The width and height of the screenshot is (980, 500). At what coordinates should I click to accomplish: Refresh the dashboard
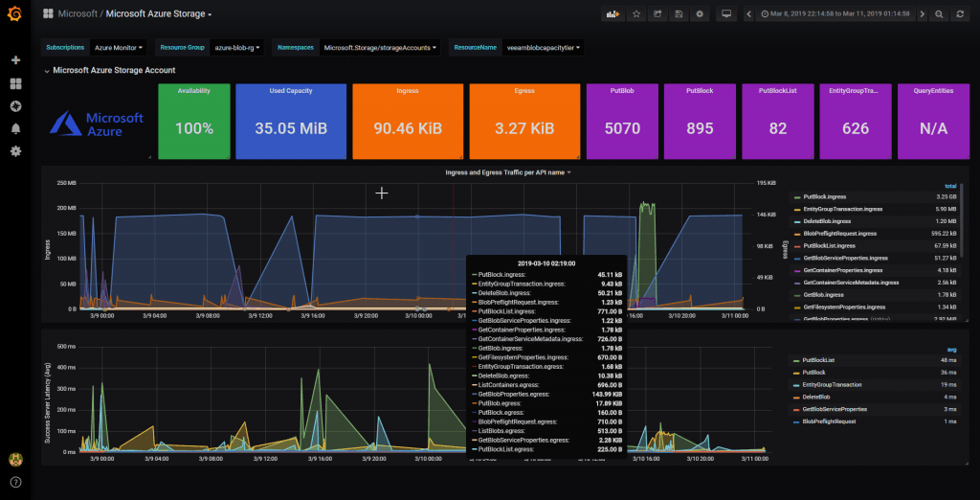961,13
